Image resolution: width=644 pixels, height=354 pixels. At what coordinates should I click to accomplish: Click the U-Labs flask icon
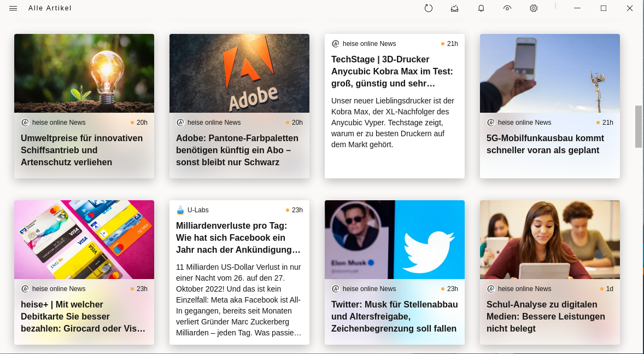180,210
